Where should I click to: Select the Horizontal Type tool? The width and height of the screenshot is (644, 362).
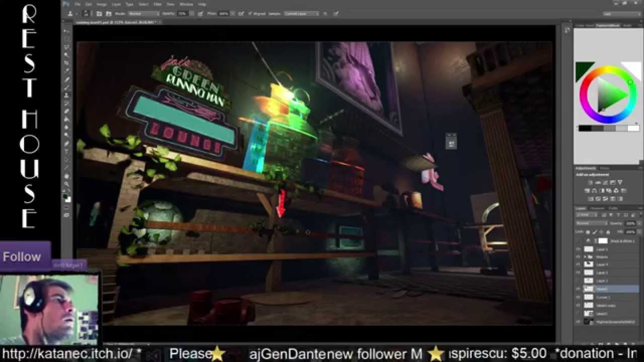pos(66,151)
